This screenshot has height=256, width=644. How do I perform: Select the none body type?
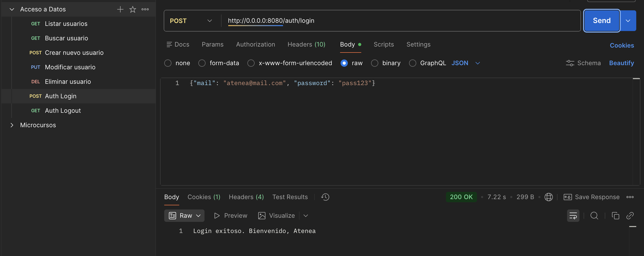168,63
